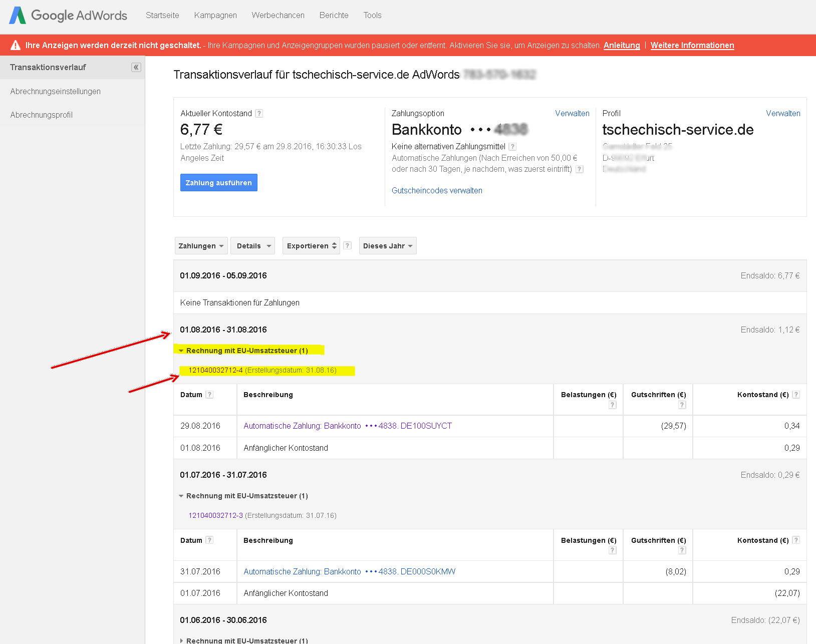This screenshot has width=816, height=644.
Task: Open invoice 121040032712-3 link
Action: coord(215,515)
